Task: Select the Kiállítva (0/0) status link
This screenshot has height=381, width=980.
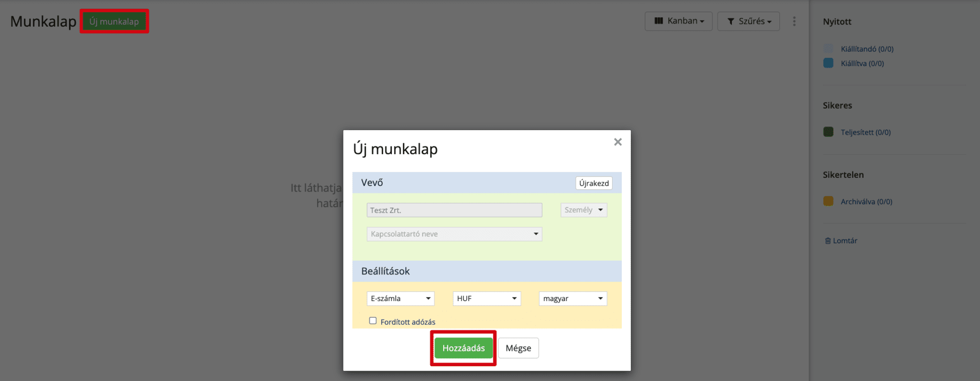Action: (862, 63)
